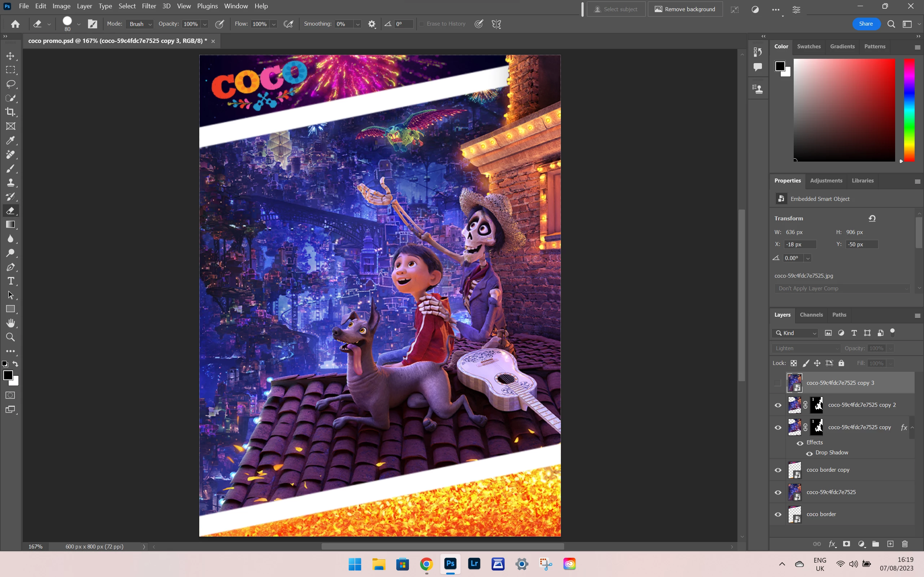The height and width of the screenshot is (577, 924).
Task: Select the Horizontal Type tool
Action: pyautogui.click(x=11, y=281)
